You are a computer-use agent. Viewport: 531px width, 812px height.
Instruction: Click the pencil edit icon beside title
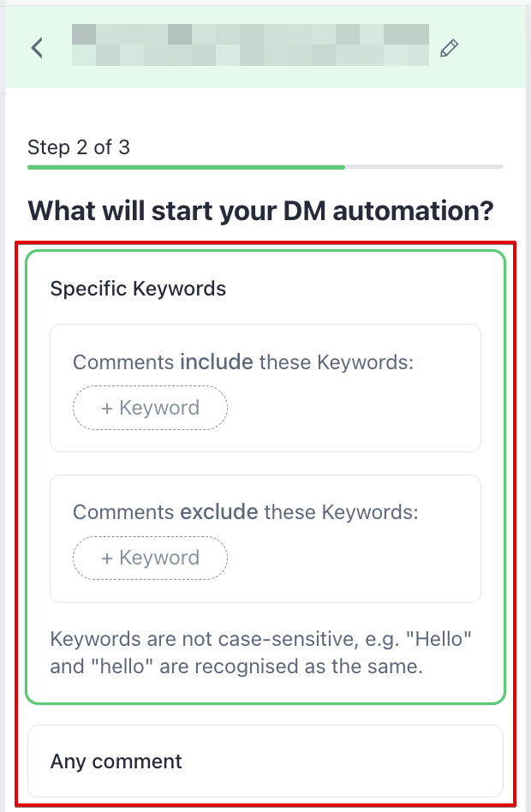click(x=449, y=48)
